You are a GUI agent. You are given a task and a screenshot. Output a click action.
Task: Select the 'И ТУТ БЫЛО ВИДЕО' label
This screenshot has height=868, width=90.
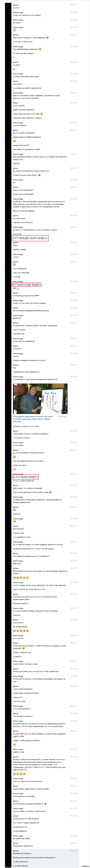click(25, 477)
